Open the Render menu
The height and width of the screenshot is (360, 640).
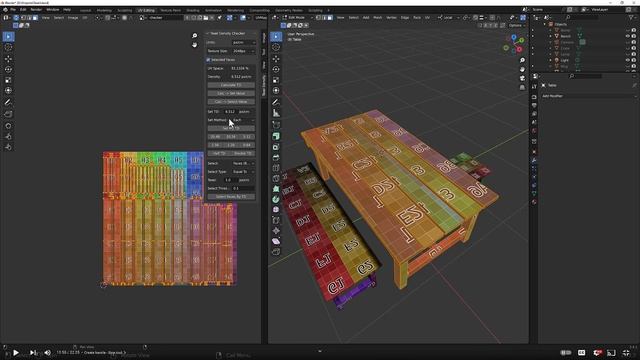36,9
